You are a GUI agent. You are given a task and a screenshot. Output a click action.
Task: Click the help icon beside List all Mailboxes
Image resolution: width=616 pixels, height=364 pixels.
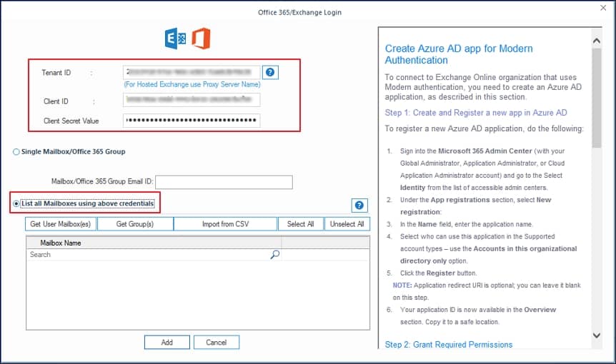click(x=359, y=205)
